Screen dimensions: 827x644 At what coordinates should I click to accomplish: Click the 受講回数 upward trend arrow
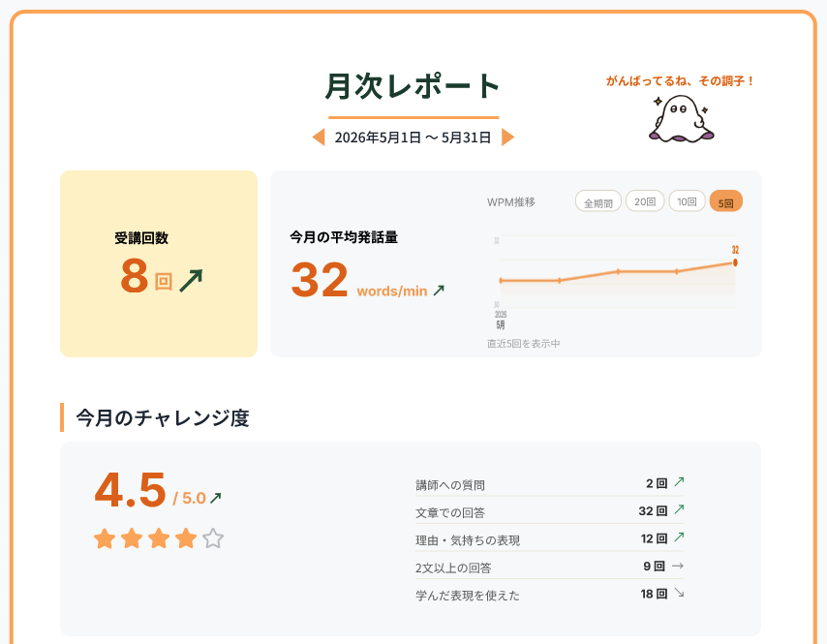[191, 281]
